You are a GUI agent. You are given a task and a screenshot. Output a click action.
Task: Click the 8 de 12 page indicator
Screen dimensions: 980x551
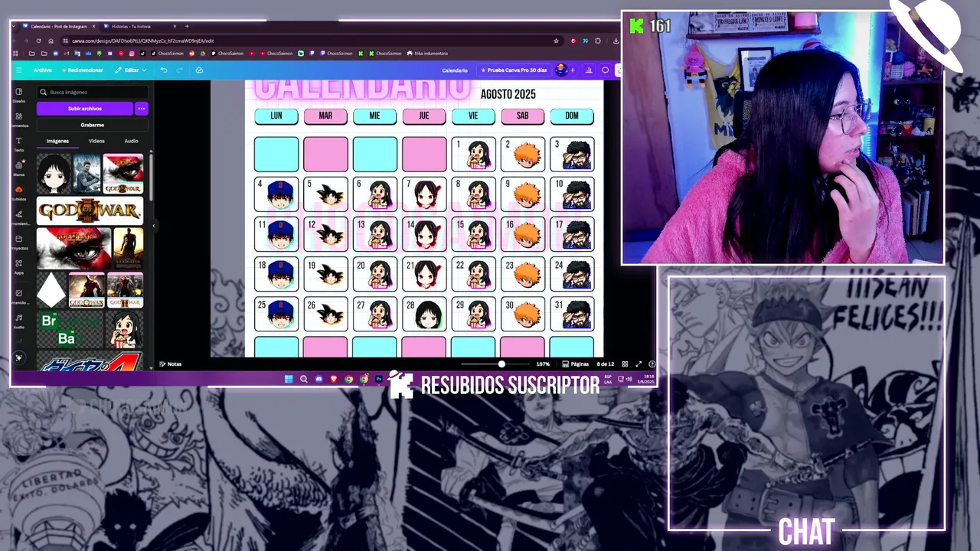(606, 364)
